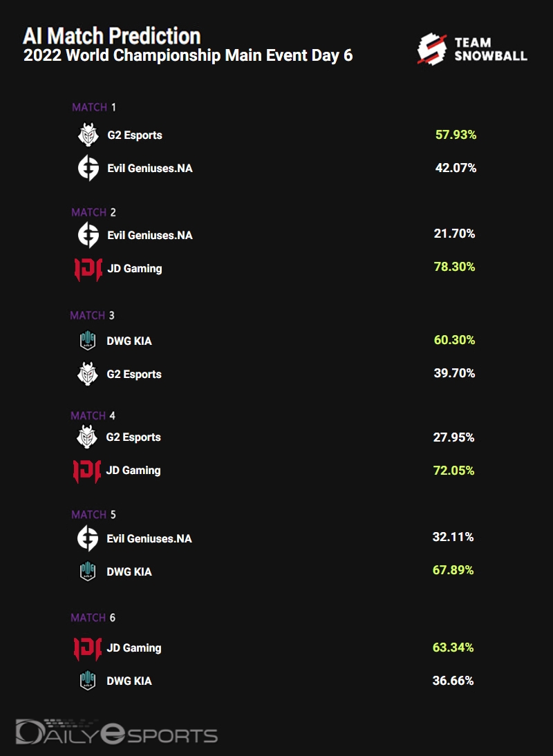Click the DWG KIA logo in Match 5
Screen dimensions: 553x756
(88, 571)
